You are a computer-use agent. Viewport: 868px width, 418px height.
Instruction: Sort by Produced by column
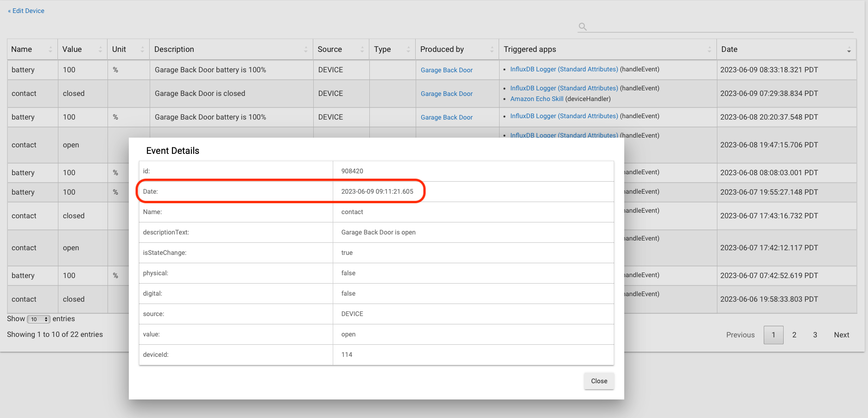[x=492, y=50]
